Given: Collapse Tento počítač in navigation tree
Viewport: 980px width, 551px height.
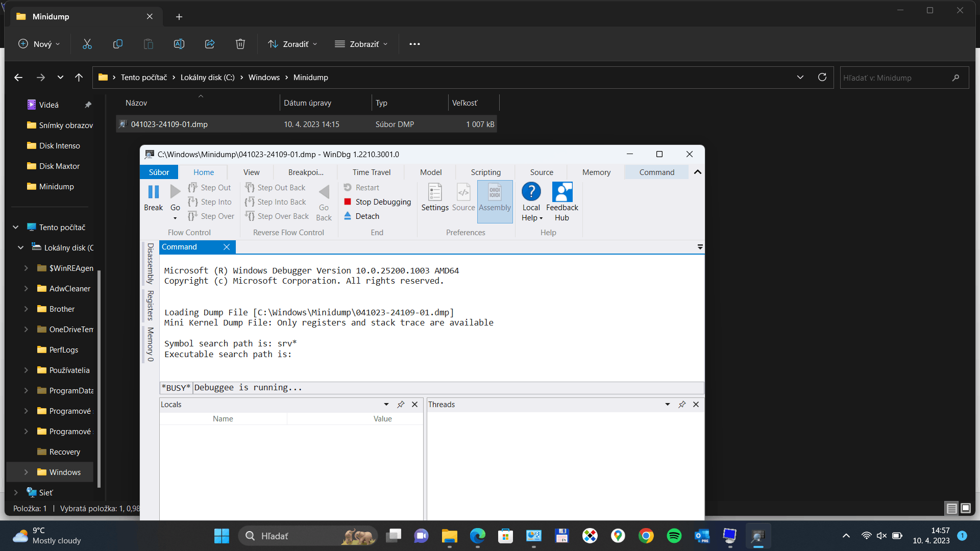Looking at the screenshot, I should click(16, 228).
